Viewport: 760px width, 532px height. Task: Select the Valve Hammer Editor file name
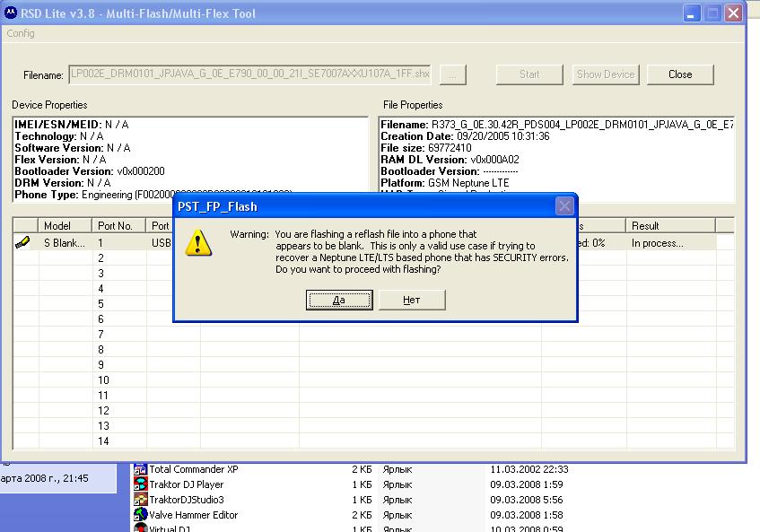(194, 515)
